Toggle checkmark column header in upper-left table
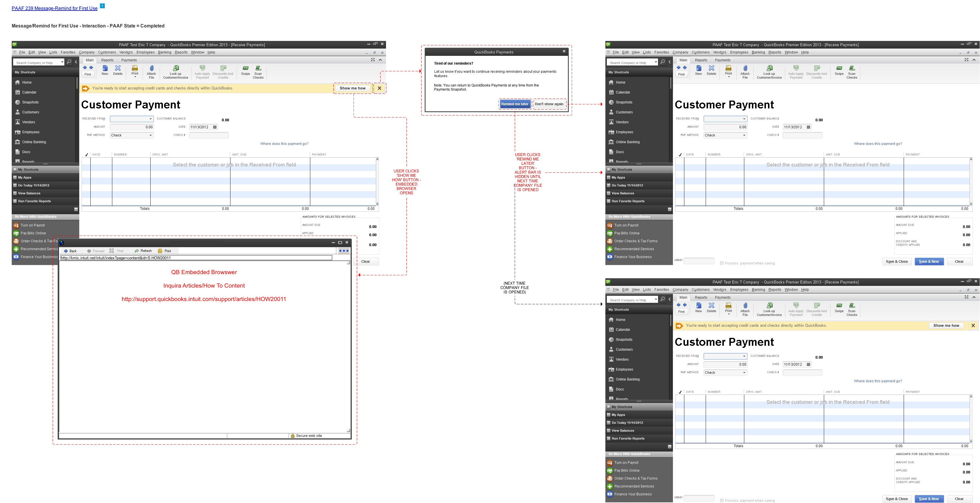The width and height of the screenshot is (980, 503). click(86, 154)
